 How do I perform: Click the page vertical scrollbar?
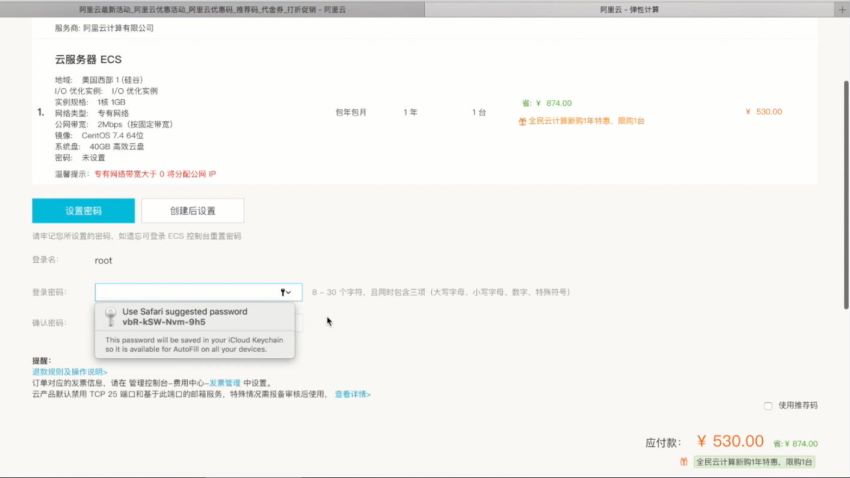846,195
